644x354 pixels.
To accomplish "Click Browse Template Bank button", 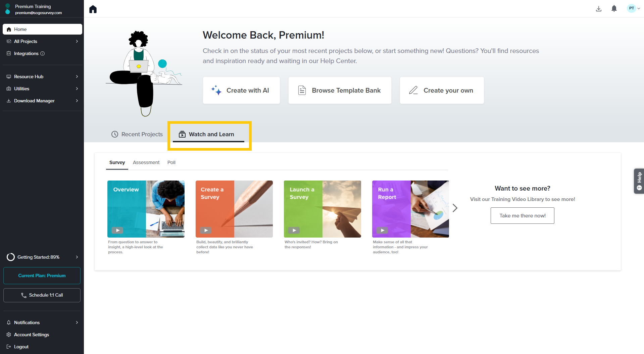I will pyautogui.click(x=340, y=90).
